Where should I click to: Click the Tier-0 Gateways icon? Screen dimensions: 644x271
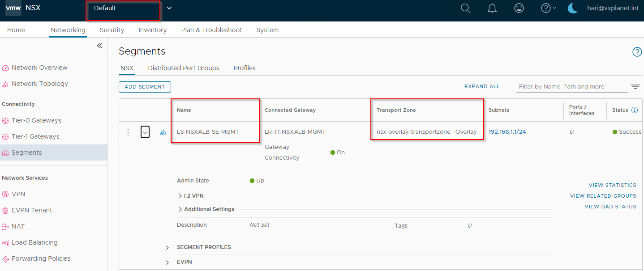[5, 121]
